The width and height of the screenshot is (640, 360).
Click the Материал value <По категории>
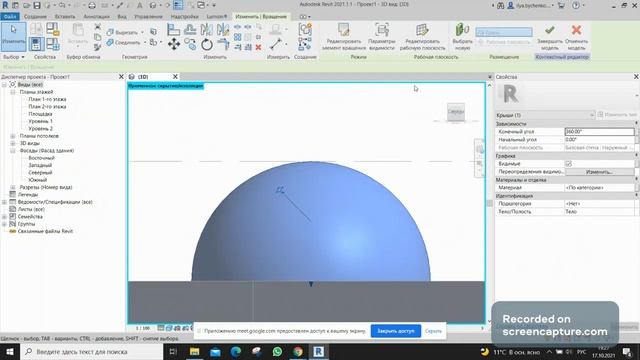[599, 188]
